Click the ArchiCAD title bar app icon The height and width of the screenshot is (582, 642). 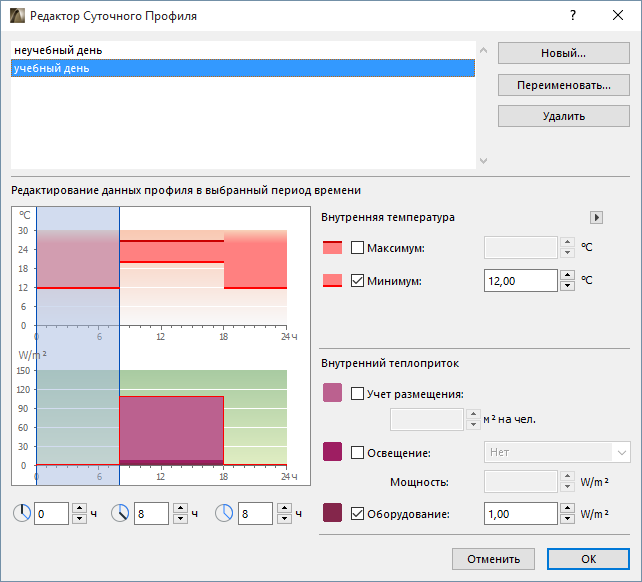(x=17, y=16)
